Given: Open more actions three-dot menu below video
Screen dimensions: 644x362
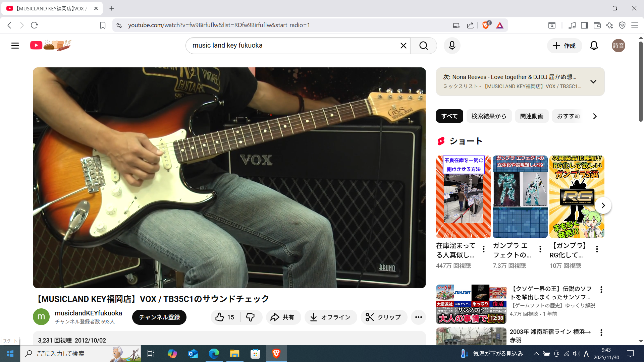Looking at the screenshot, I should click(x=418, y=317).
